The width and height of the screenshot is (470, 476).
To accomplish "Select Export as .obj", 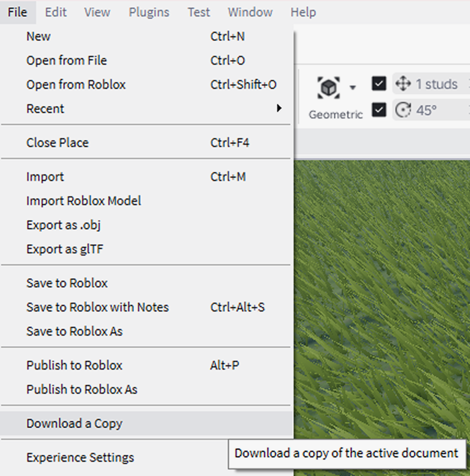I will (146, 225).
